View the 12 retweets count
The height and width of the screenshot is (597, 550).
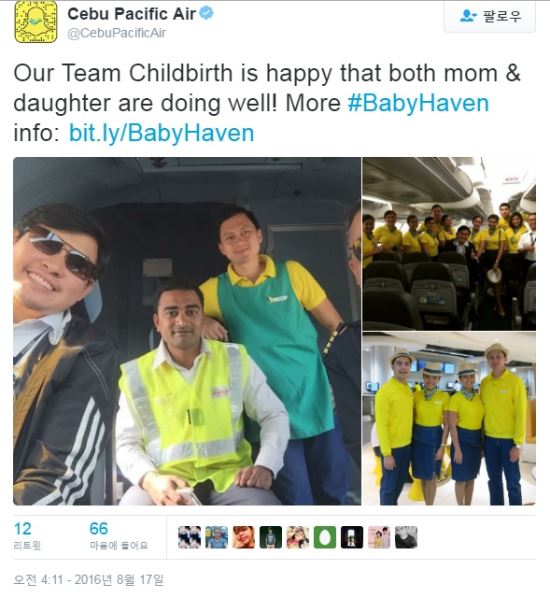[x=27, y=536]
